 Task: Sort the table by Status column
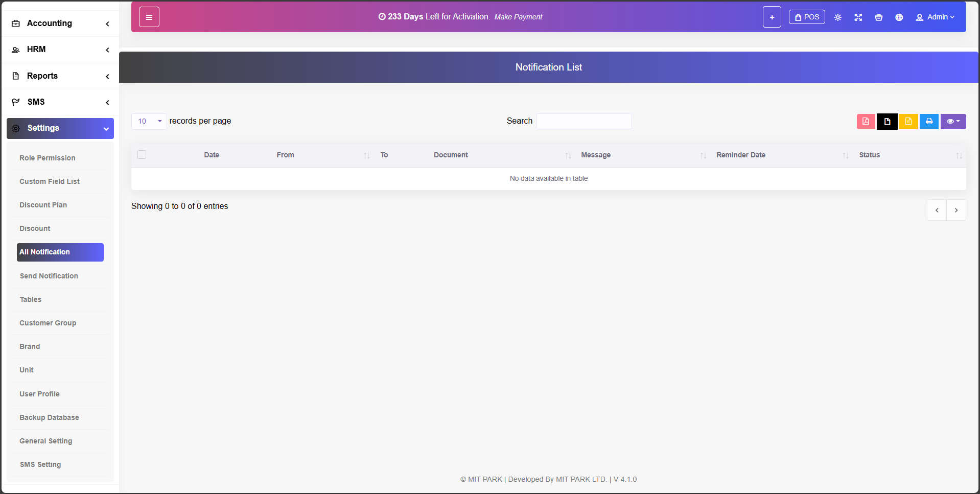869,155
